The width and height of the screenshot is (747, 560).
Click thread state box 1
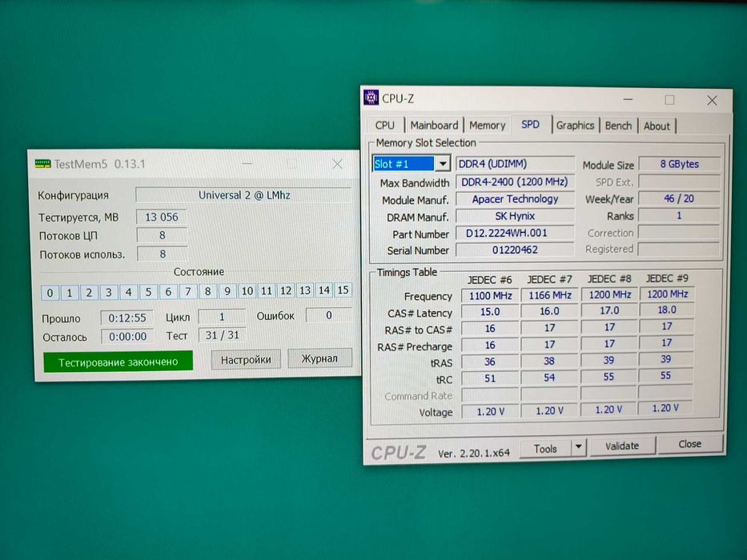pos(70,292)
